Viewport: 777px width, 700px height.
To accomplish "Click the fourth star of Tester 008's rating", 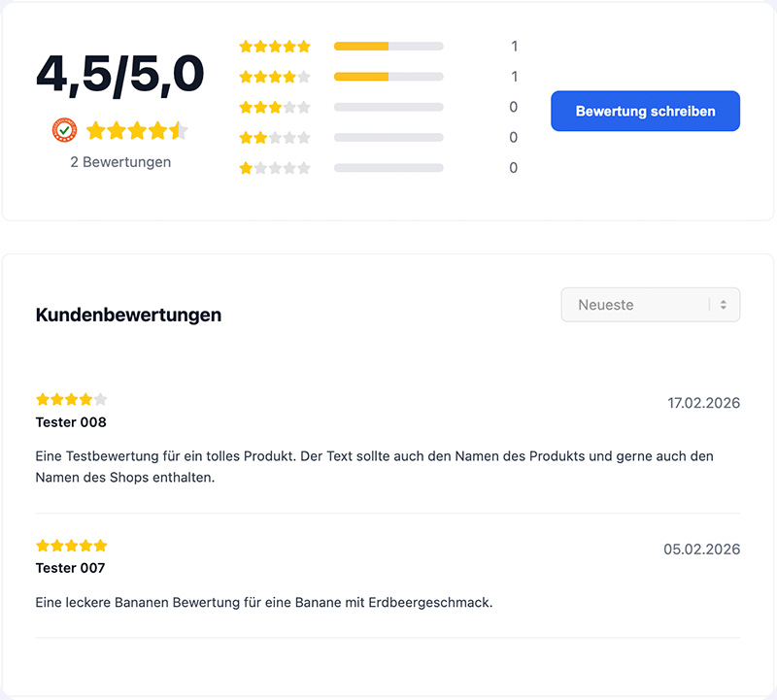I will [87, 399].
